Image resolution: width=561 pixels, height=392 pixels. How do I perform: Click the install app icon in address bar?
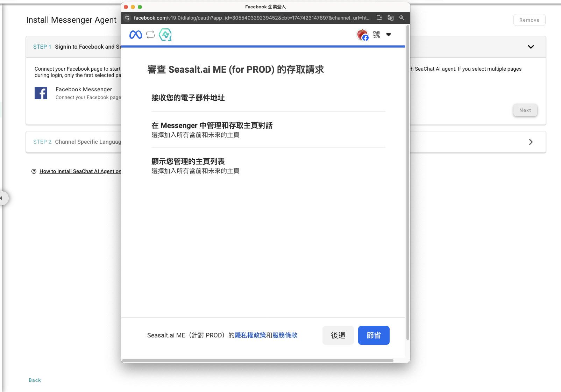point(379,18)
